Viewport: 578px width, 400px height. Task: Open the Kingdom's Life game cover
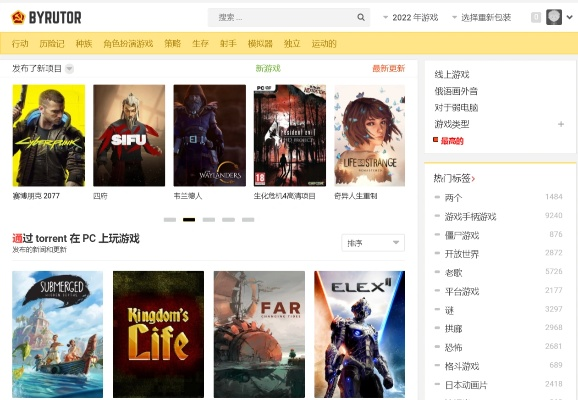(159, 334)
